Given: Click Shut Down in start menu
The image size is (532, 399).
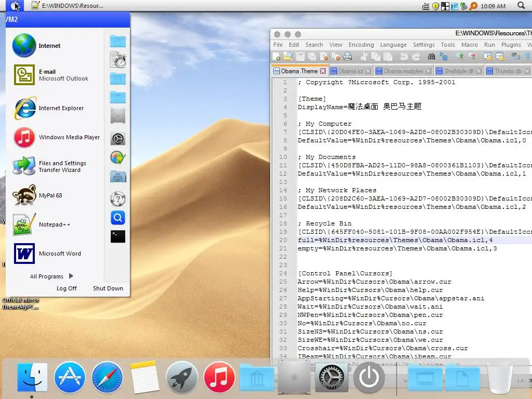Looking at the screenshot, I should [108, 288].
